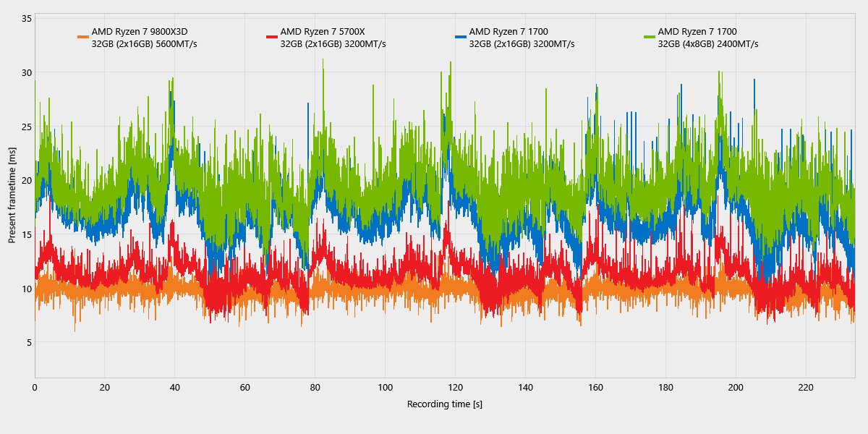Click '32GB (4x8GB) 2400MT/s' legend text

708,44
